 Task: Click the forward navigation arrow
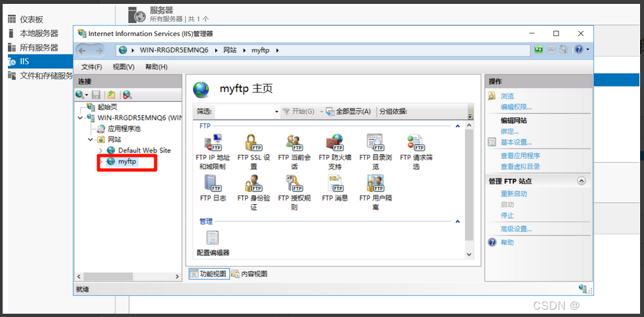[99, 51]
